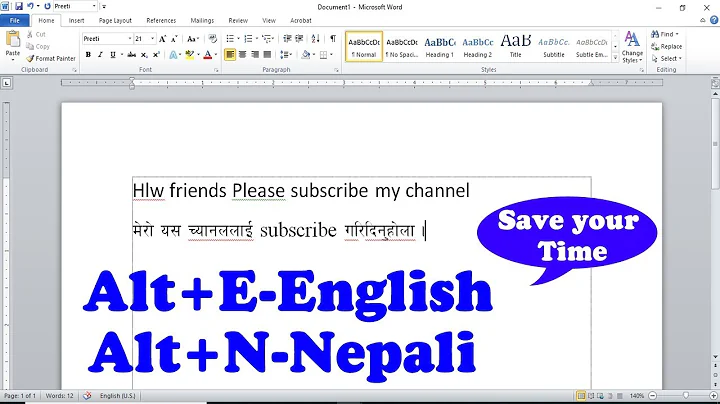Open the Font name dropdown in ribbon
This screenshot has height=404, width=720.
[x=130, y=39]
